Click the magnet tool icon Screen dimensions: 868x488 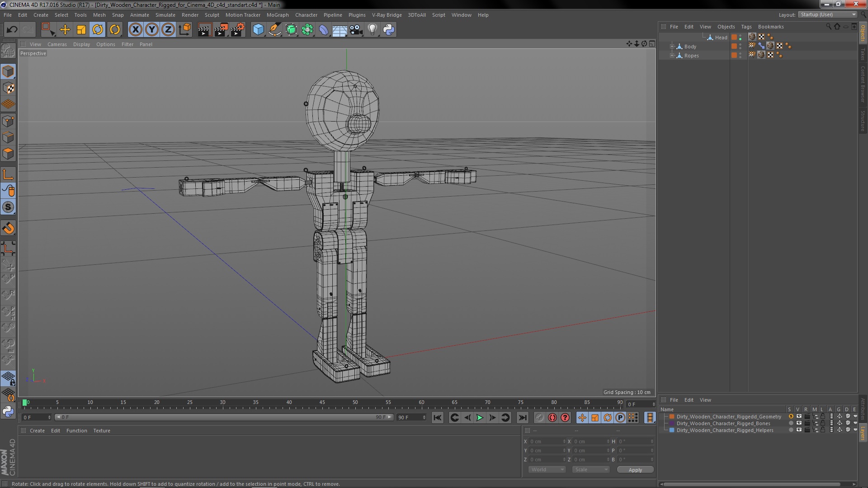click(x=8, y=228)
